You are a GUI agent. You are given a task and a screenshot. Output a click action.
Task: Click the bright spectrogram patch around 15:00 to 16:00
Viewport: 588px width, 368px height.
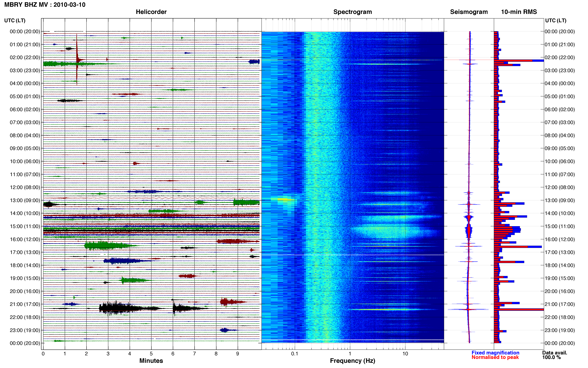pyautogui.click(x=389, y=231)
